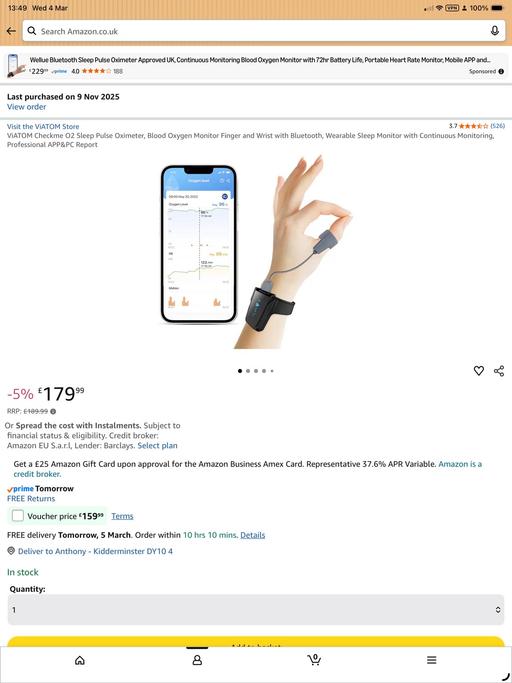Open the account profile icon
The width and height of the screenshot is (512, 683).
click(197, 660)
